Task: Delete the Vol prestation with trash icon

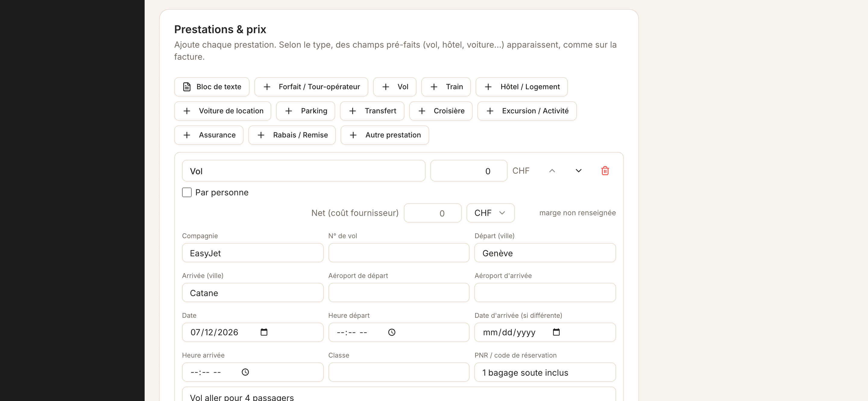Action: [605, 171]
